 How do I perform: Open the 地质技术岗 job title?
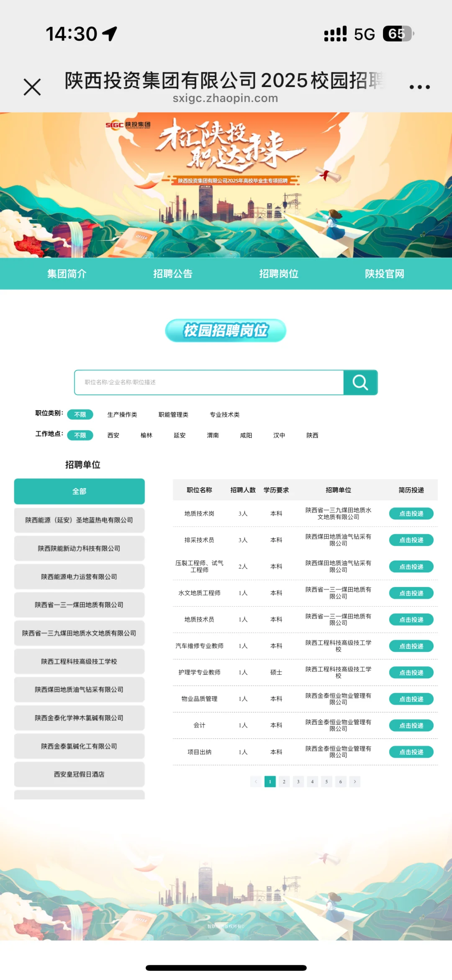[x=199, y=514]
